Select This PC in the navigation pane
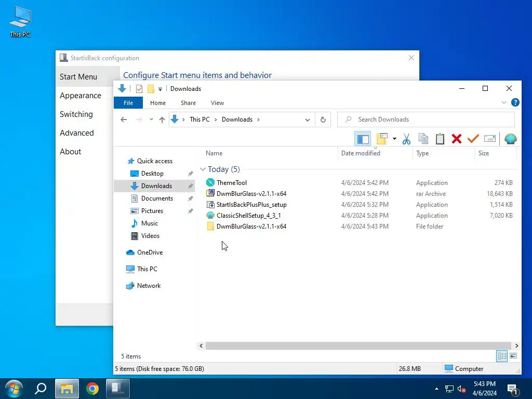The height and width of the screenshot is (399, 532). click(147, 269)
